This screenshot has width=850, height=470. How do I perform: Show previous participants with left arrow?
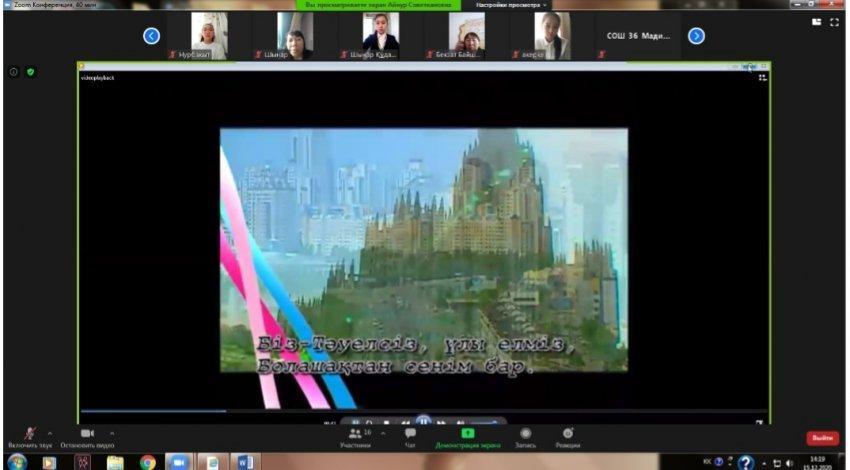pyautogui.click(x=151, y=36)
